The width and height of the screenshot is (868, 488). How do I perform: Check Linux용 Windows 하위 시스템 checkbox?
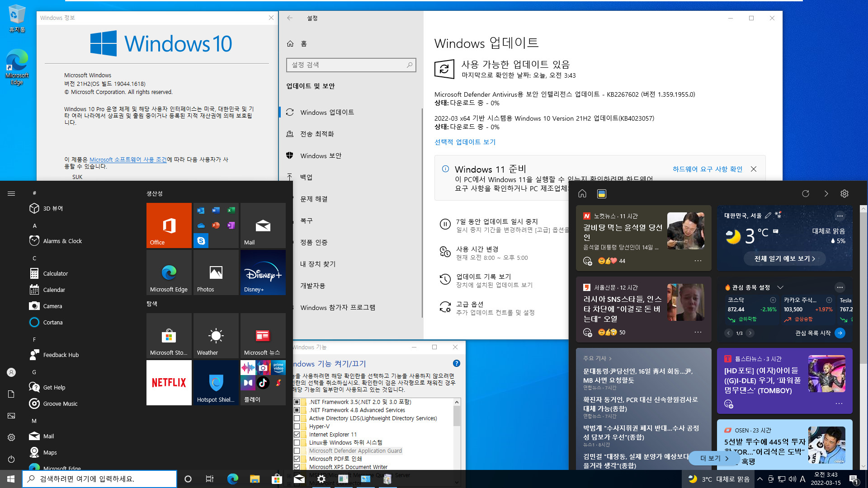click(x=297, y=442)
